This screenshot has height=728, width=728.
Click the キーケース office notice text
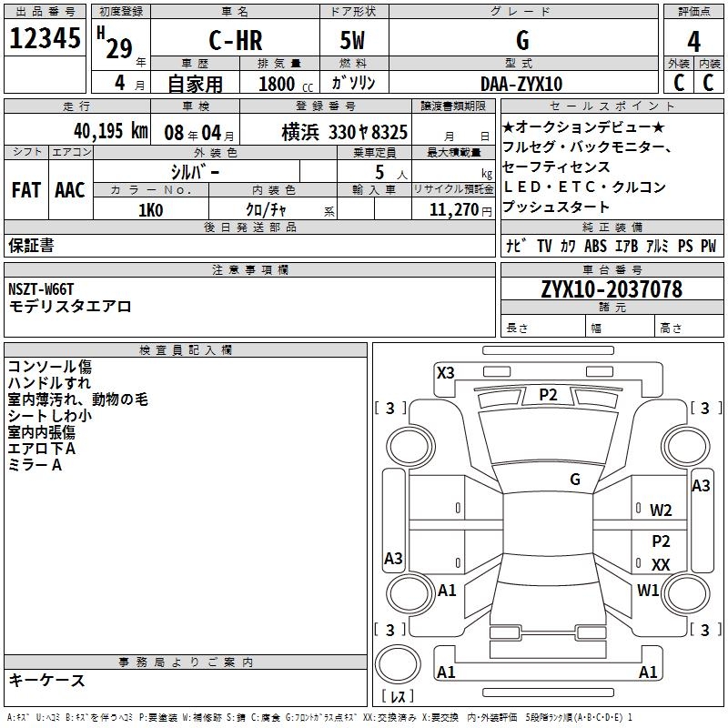(x=47, y=680)
